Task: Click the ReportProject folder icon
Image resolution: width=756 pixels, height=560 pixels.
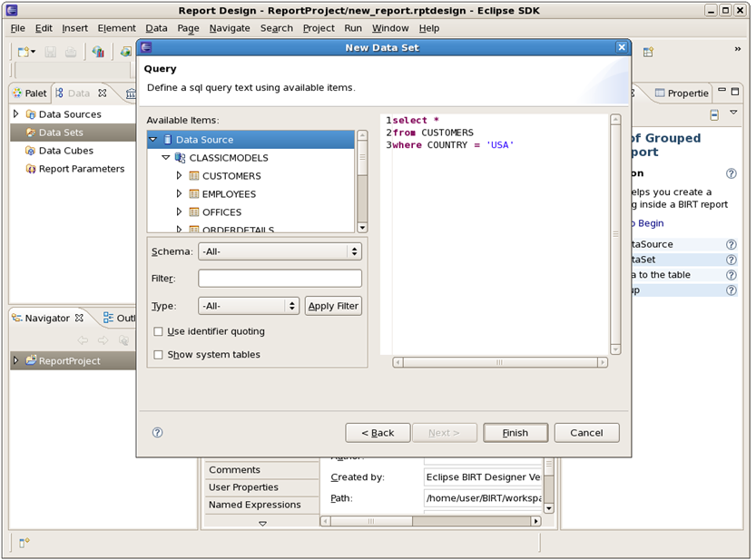Action: tap(31, 360)
